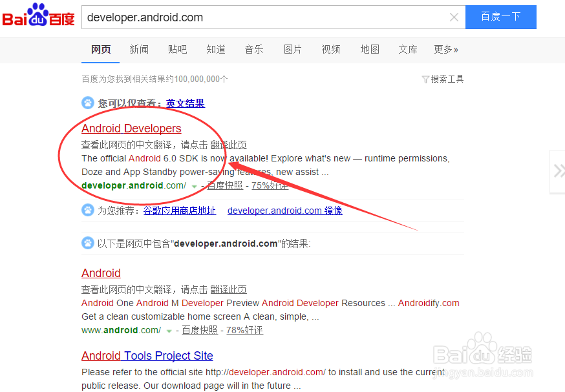Clear the search box with X
Screen dimensions: 565x392
pos(454,17)
